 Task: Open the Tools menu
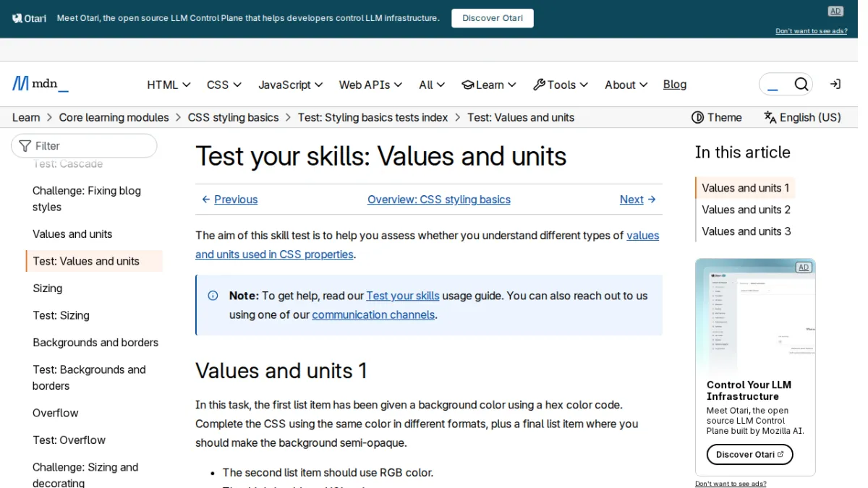click(561, 85)
